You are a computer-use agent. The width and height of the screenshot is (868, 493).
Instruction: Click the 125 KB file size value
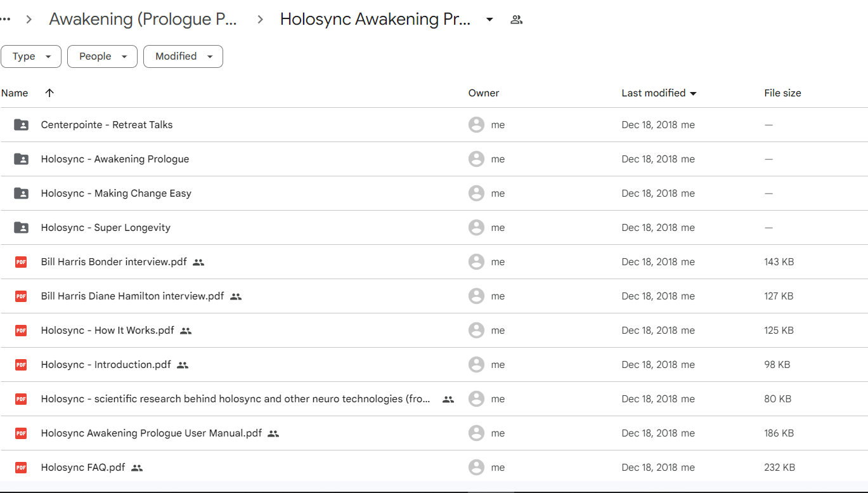coord(779,331)
